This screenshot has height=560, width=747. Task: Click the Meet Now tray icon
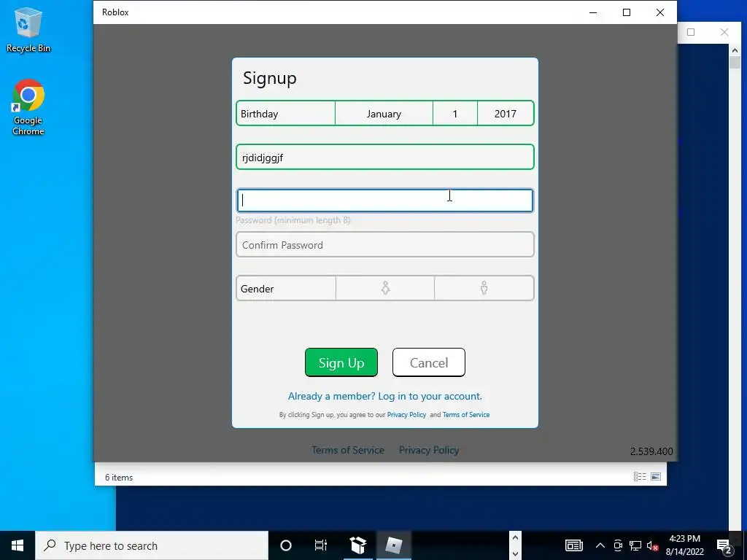point(618,545)
